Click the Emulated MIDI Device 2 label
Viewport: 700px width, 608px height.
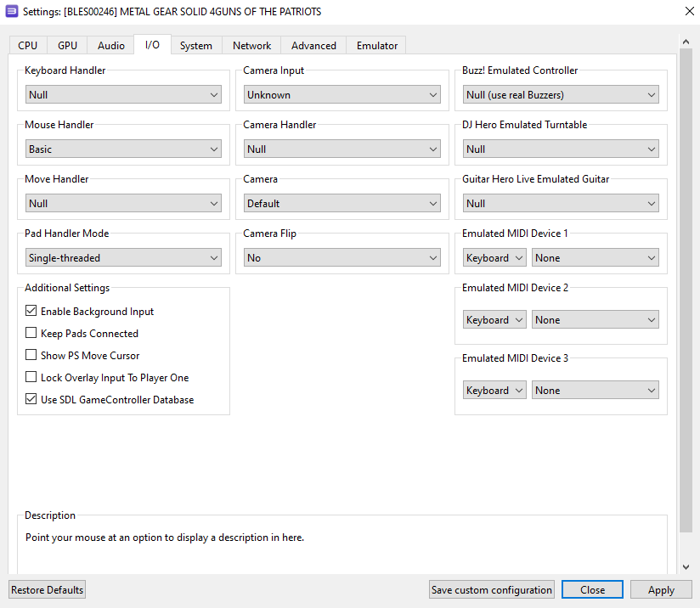pyautogui.click(x=515, y=288)
